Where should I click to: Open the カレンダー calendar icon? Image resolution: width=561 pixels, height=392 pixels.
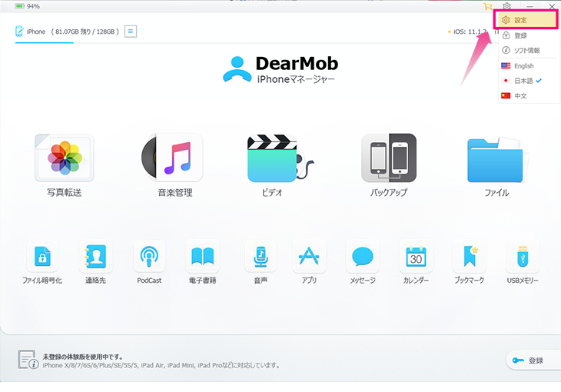coord(416,256)
